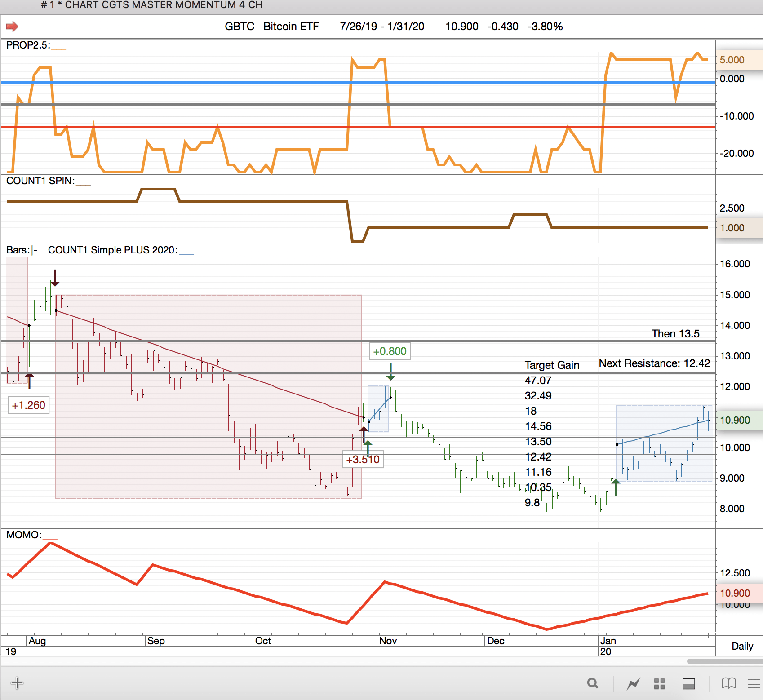This screenshot has width=763, height=700.
Task: Click COUNT1 Simple PLUS 2020 legend
Action: click(x=113, y=250)
